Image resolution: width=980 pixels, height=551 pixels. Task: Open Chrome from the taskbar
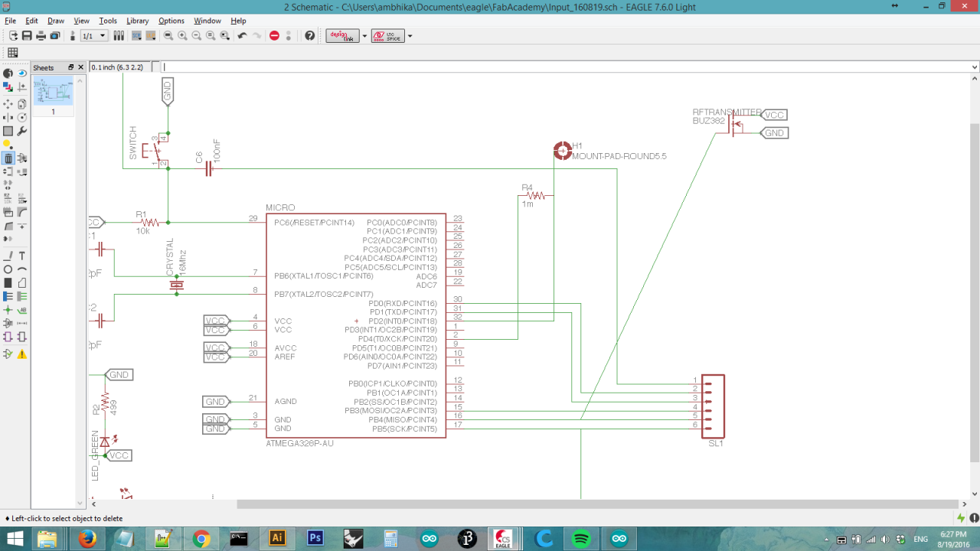click(201, 539)
